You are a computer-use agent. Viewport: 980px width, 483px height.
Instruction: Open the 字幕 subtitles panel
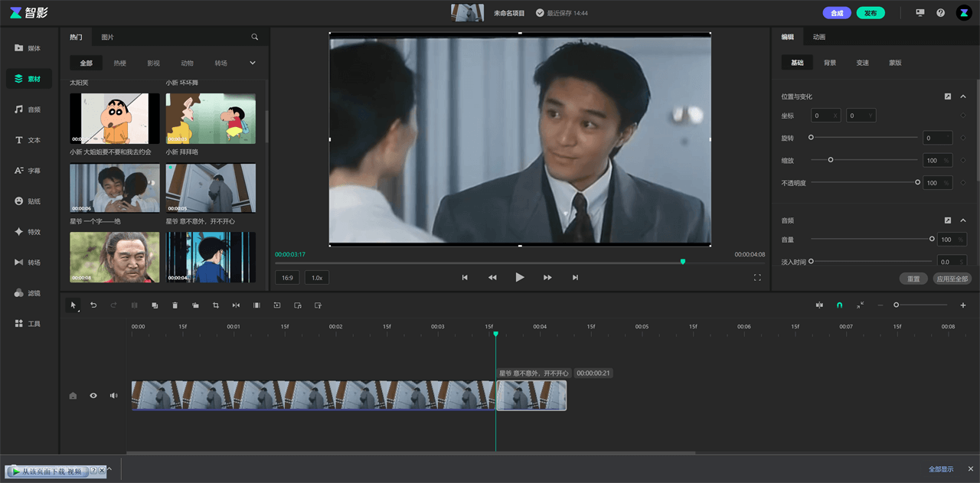tap(28, 171)
